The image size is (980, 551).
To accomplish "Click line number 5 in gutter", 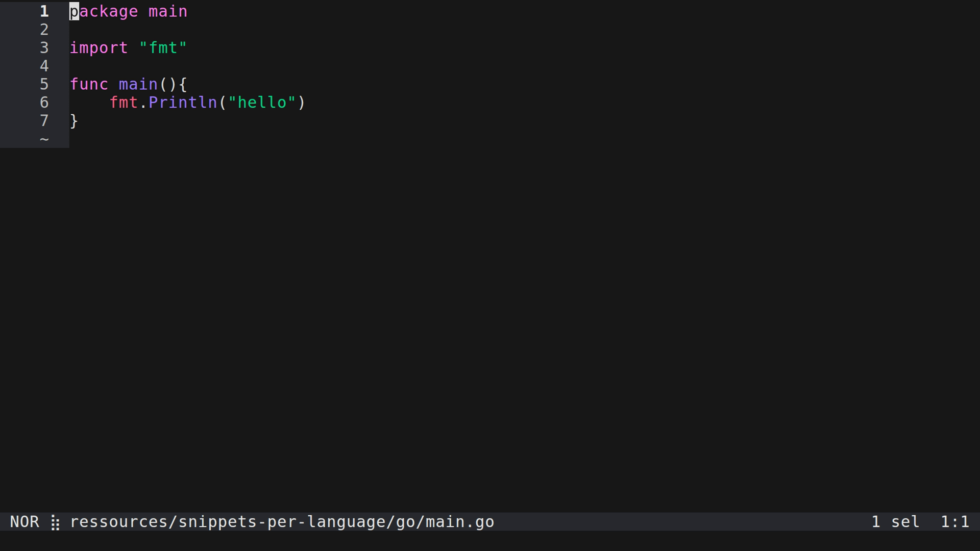I will pos(44,84).
